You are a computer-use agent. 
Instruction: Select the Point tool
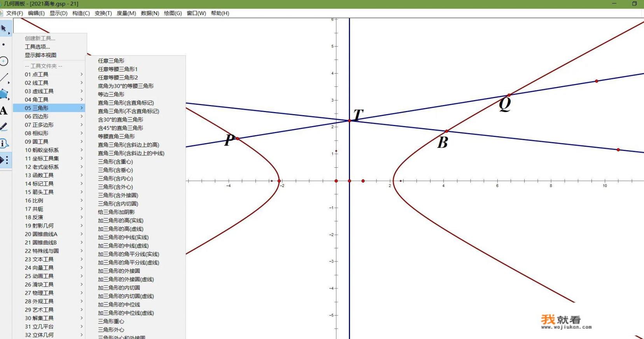[x=4, y=45]
